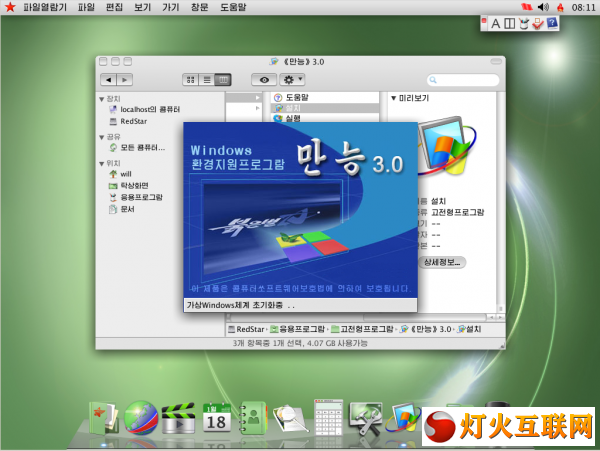Open the 가기 menu
The width and height of the screenshot is (600, 451).
pyautogui.click(x=171, y=7)
